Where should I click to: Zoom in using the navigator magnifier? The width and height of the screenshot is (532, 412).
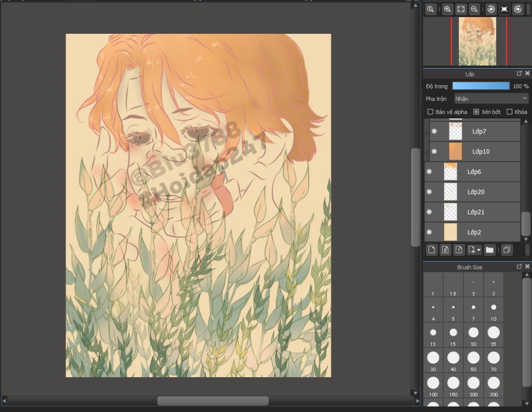447,9
